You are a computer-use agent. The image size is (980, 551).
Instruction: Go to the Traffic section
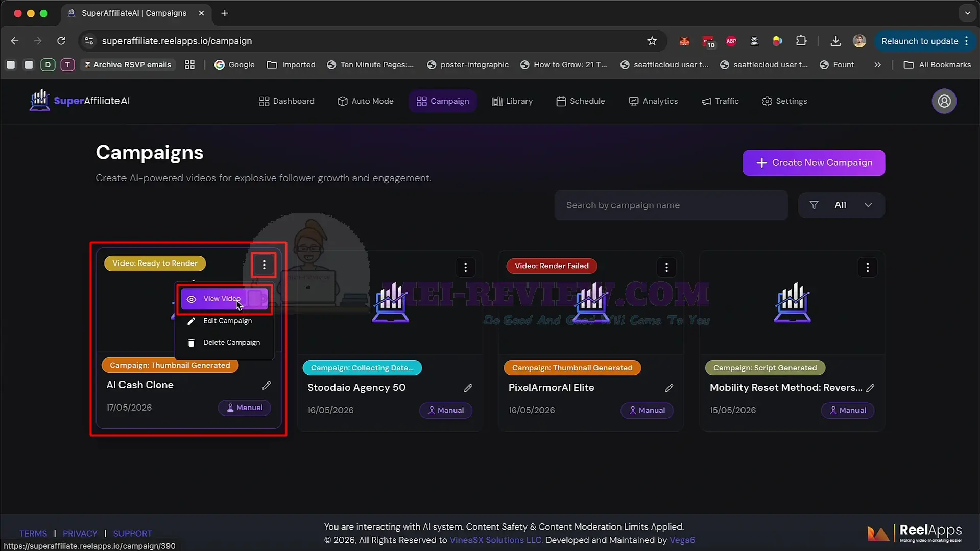720,101
